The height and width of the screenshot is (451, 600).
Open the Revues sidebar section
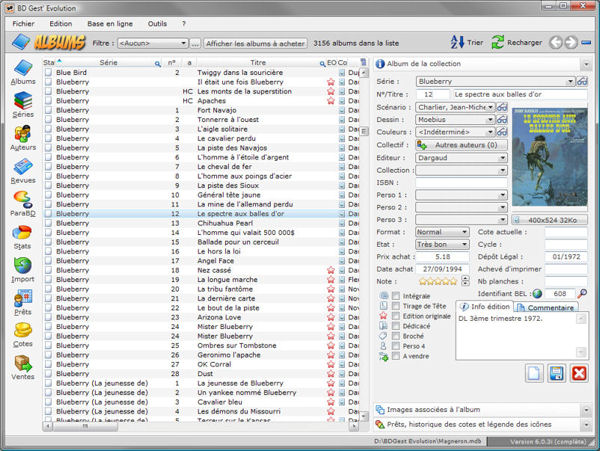click(x=23, y=171)
